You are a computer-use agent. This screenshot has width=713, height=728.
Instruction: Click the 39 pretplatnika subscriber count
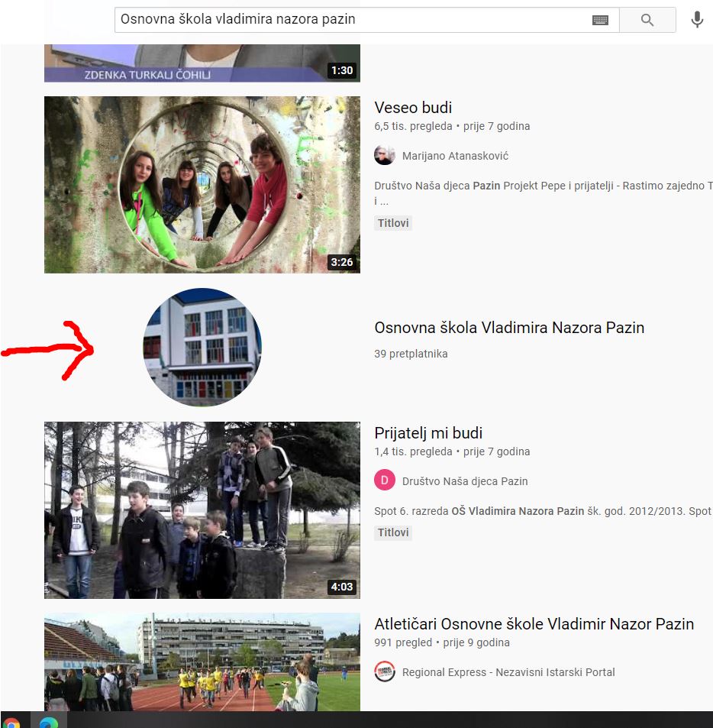coord(411,354)
